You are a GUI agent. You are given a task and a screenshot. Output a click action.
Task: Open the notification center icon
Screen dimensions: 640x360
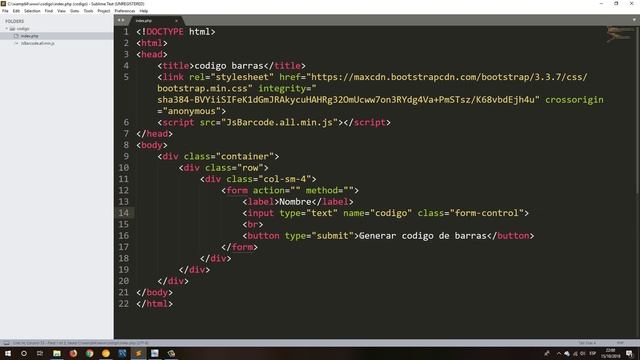tap(629, 353)
